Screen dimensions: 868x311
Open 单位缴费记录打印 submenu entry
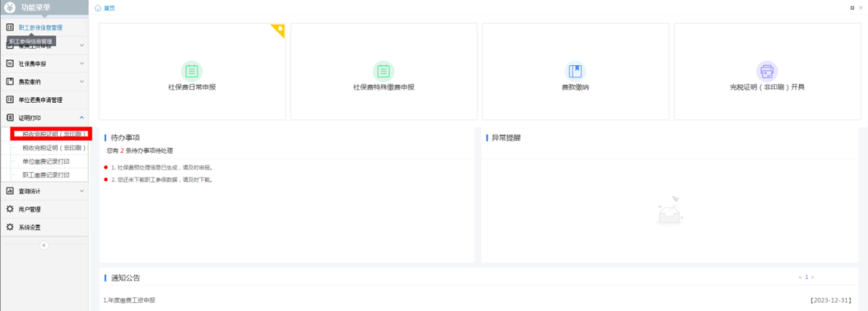46,162
